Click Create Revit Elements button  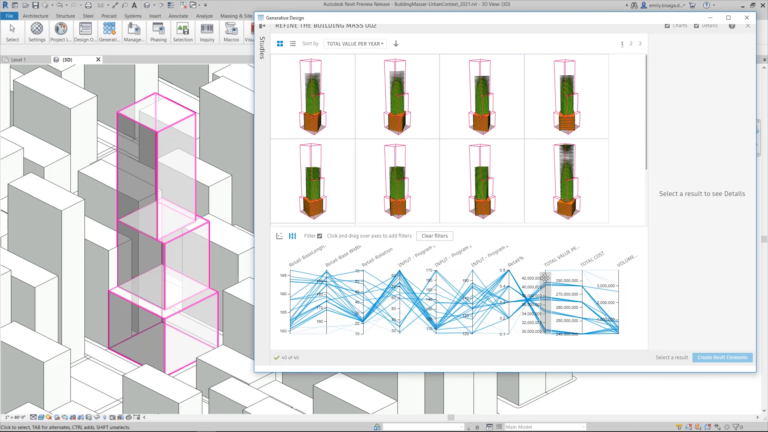(722, 358)
